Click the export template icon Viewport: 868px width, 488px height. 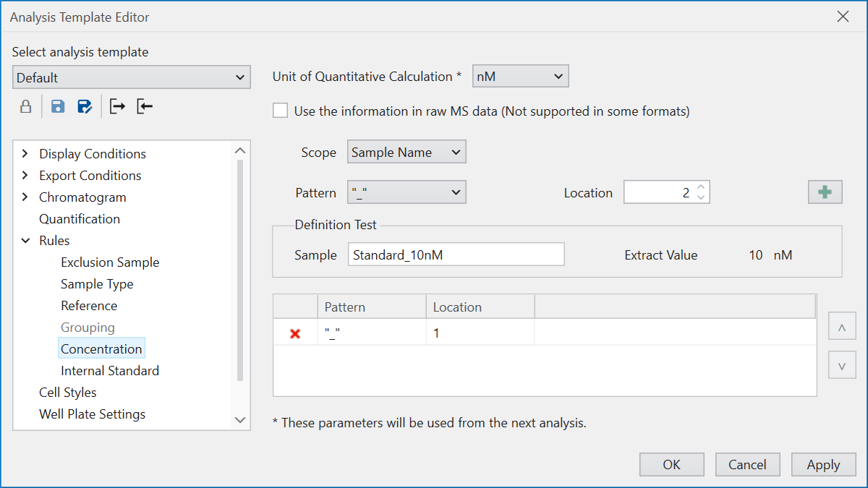pyautogui.click(x=117, y=107)
